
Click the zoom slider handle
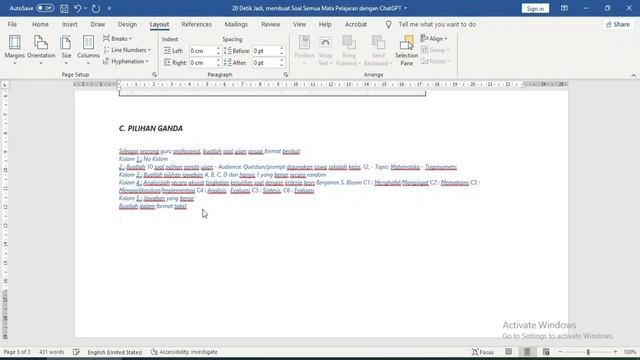click(x=588, y=352)
